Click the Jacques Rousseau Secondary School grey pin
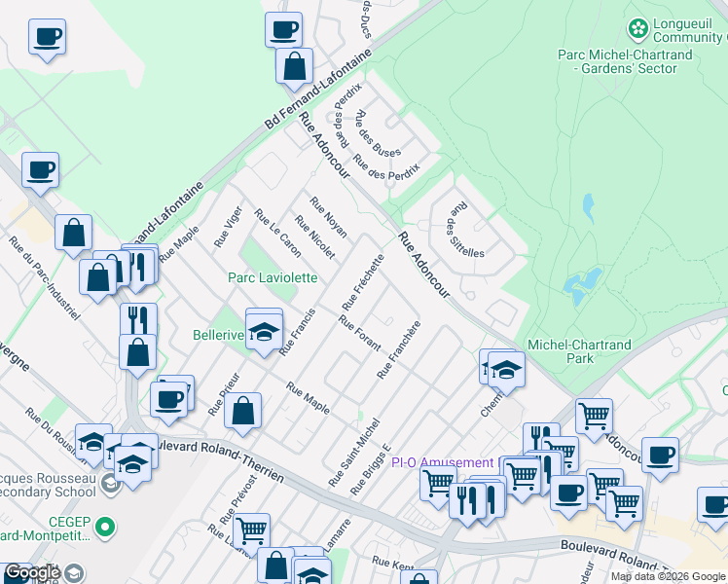The image size is (728, 584). pos(111,485)
